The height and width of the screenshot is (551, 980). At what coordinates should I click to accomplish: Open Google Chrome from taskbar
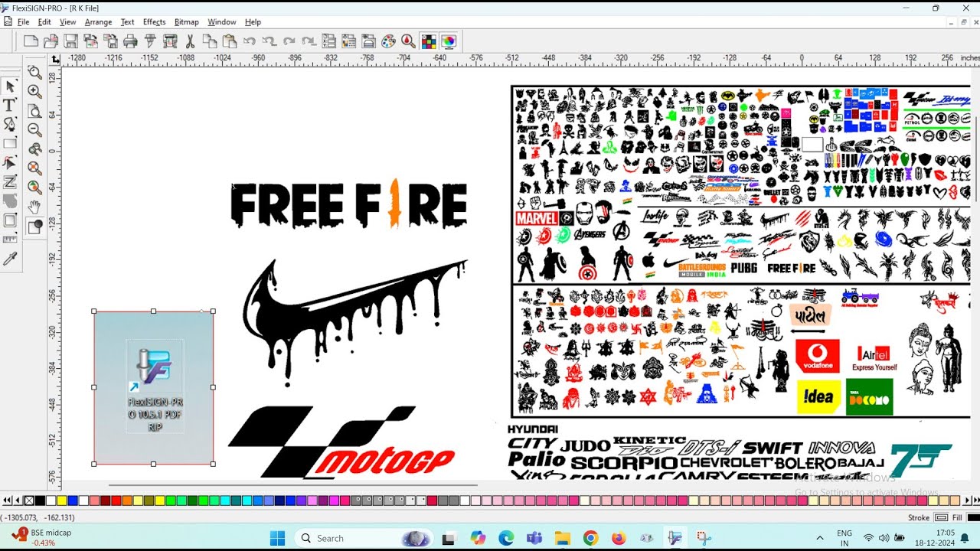590,538
